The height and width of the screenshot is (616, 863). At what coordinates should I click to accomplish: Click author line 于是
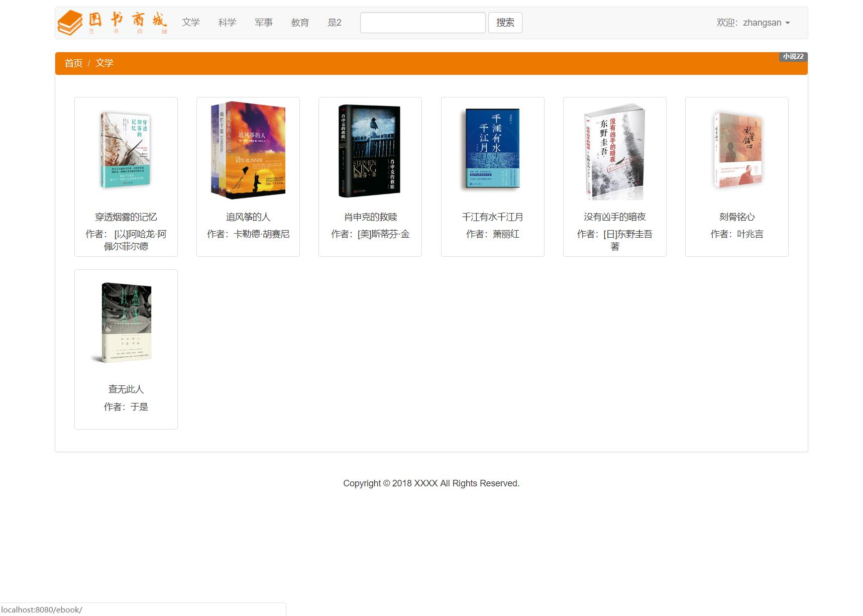pyautogui.click(x=126, y=407)
